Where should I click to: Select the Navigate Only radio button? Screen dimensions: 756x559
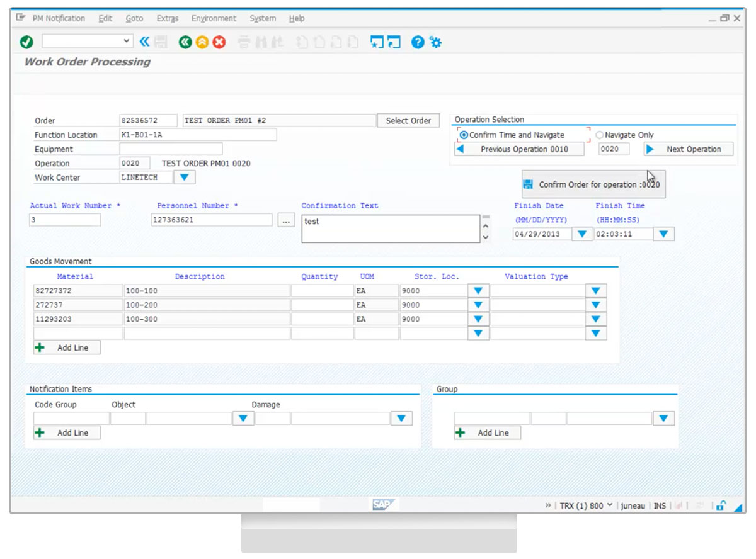[x=599, y=135]
